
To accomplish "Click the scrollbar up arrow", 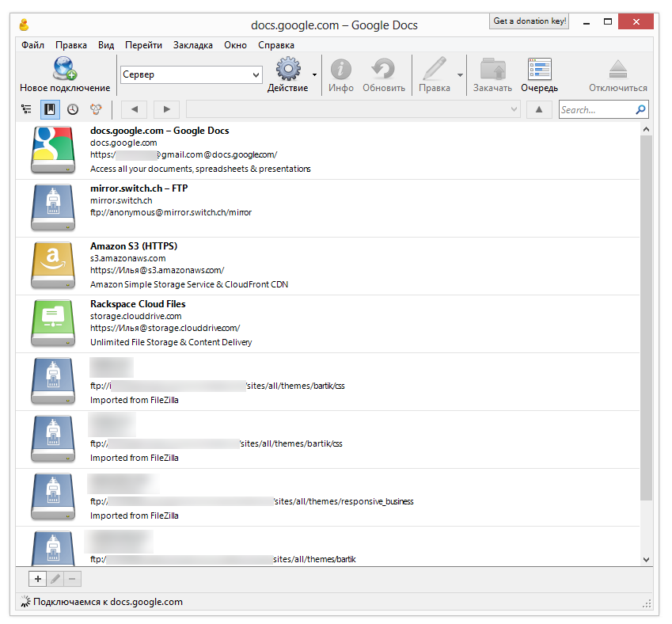I will click(647, 129).
